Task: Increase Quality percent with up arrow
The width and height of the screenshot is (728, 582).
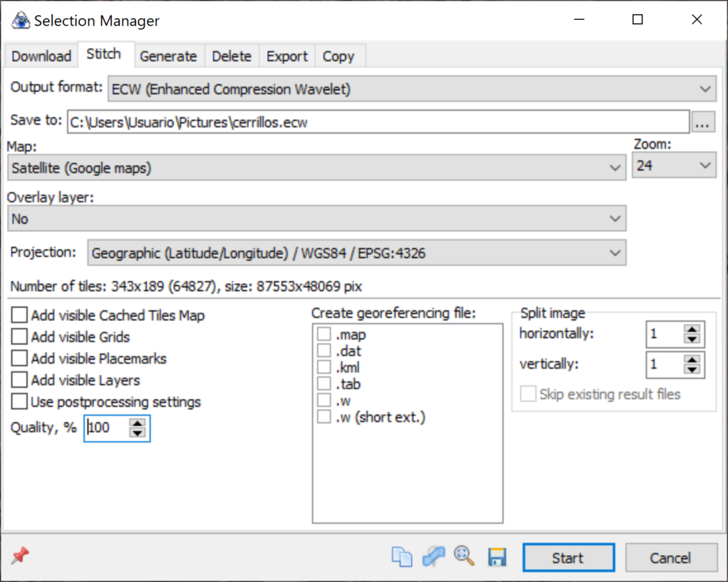Action: [x=137, y=423]
